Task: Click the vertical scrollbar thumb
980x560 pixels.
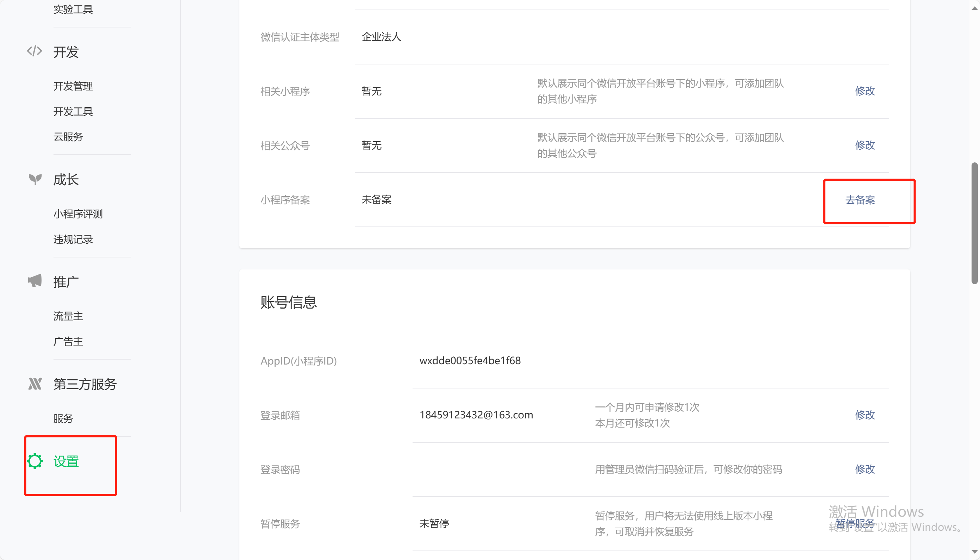Action: coord(974,223)
